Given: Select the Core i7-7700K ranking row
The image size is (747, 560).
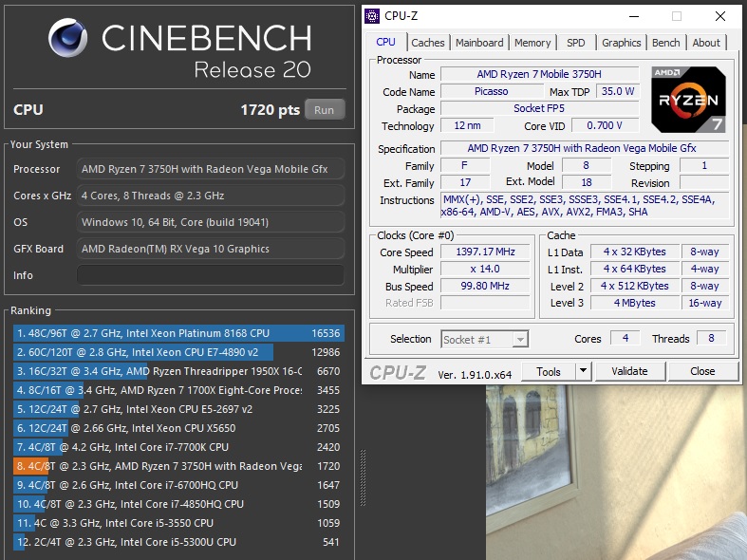Looking at the screenshot, I should pyautogui.click(x=178, y=447).
